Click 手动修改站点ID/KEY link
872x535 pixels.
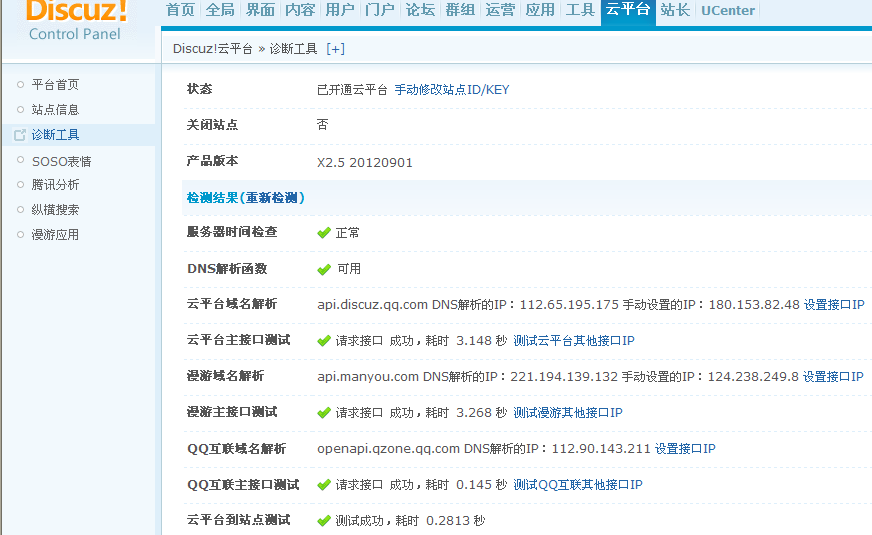[452, 90]
